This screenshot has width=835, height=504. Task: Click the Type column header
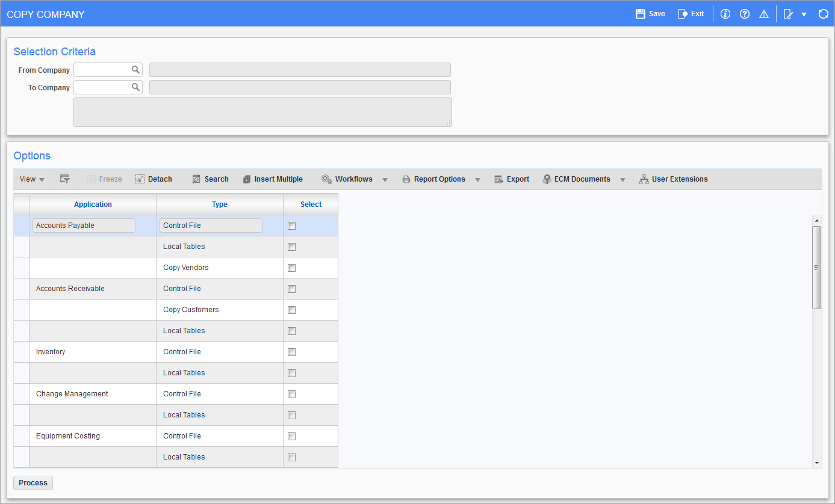click(x=220, y=204)
